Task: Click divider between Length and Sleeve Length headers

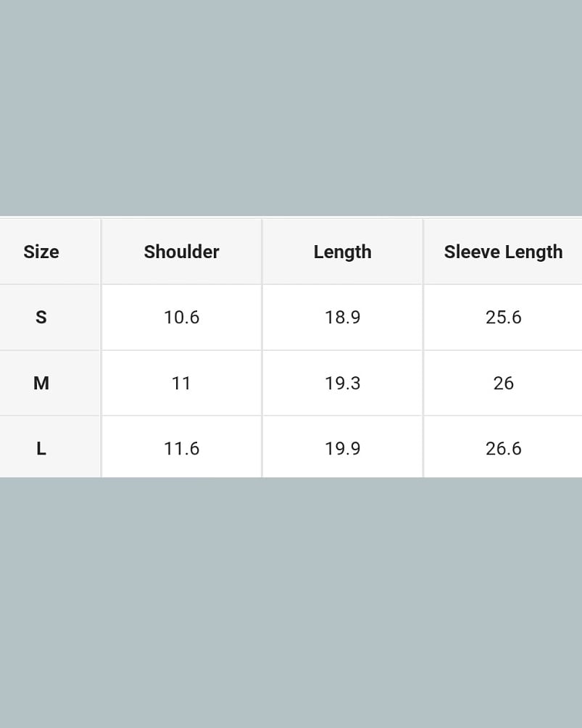Action: 423,252
